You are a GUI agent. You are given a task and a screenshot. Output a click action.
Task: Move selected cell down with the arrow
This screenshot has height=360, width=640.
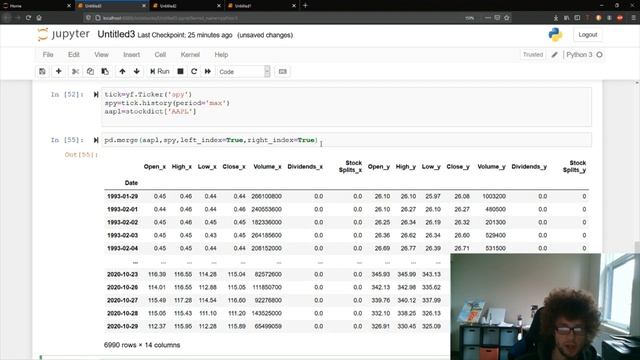(x=137, y=71)
